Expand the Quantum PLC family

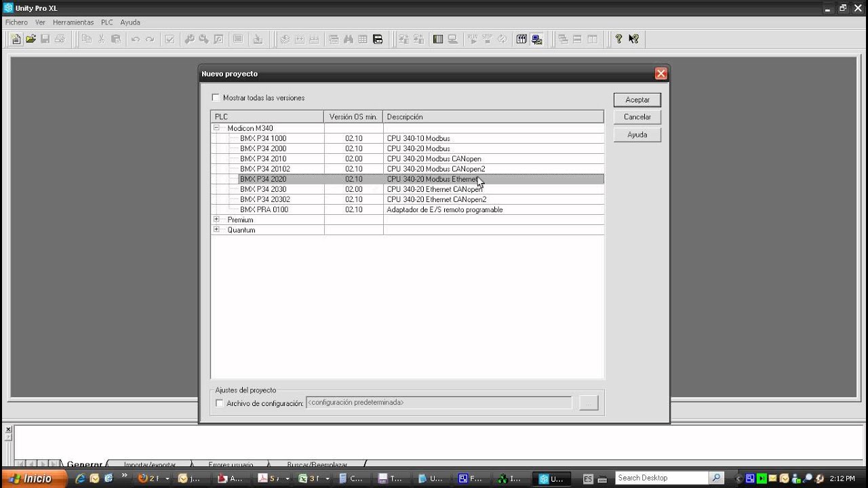[x=217, y=229]
